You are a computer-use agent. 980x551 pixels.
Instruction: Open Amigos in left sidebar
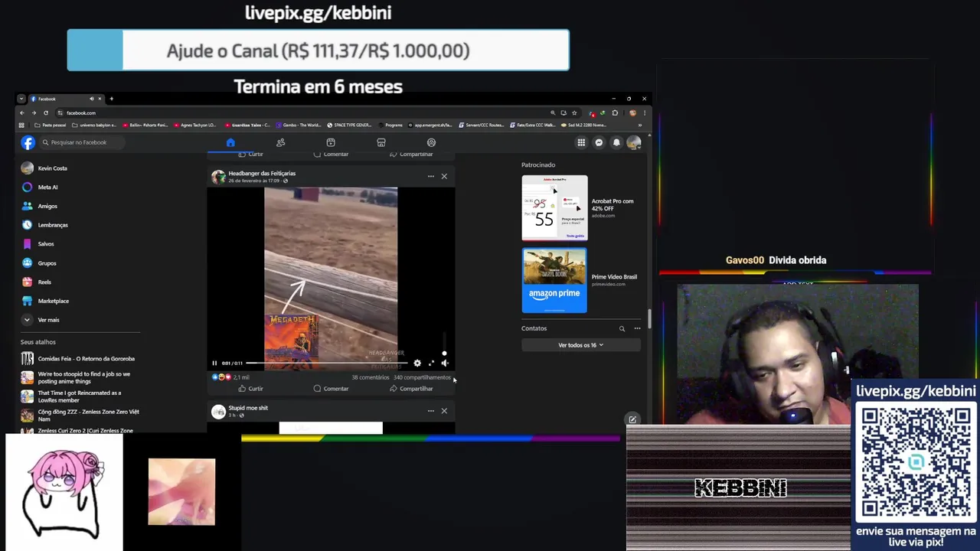point(80,206)
